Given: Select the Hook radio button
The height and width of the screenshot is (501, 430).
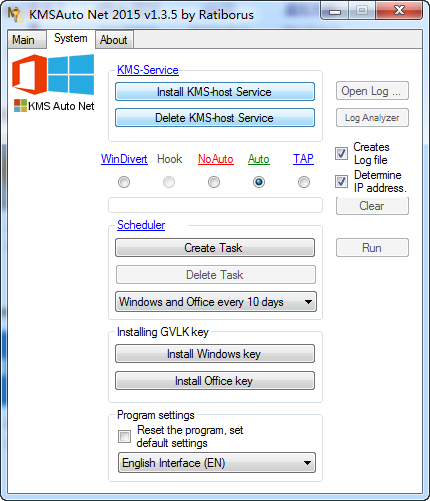Looking at the screenshot, I should tap(169, 182).
